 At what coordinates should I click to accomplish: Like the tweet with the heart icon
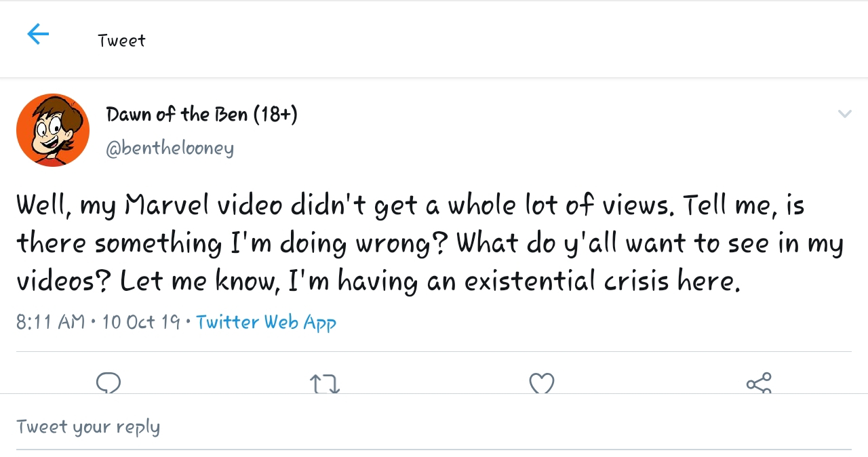coord(542,384)
